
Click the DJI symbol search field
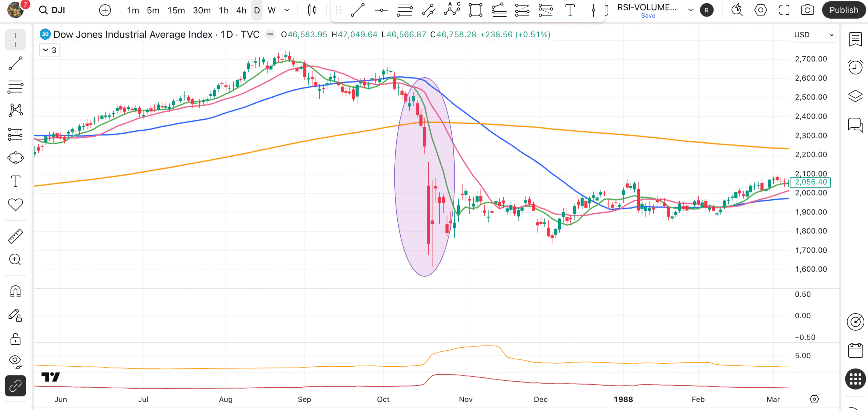58,10
